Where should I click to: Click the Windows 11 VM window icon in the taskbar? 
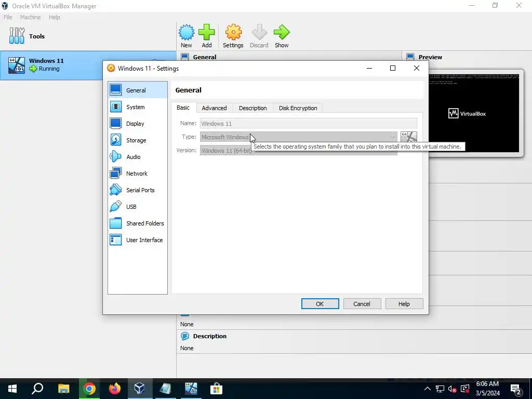coord(191,389)
